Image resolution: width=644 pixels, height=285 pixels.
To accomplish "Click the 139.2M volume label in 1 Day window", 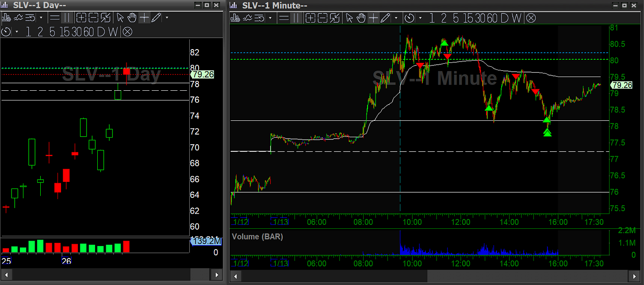I will click(x=206, y=241).
